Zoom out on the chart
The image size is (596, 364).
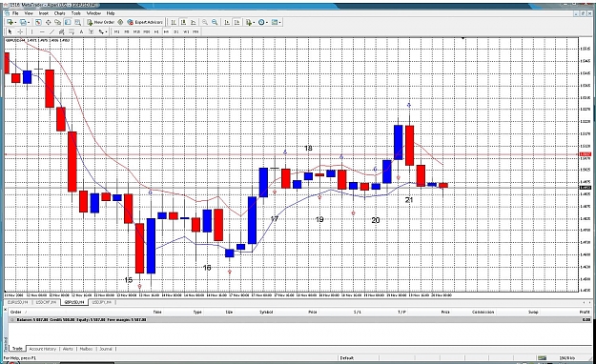coord(215,22)
